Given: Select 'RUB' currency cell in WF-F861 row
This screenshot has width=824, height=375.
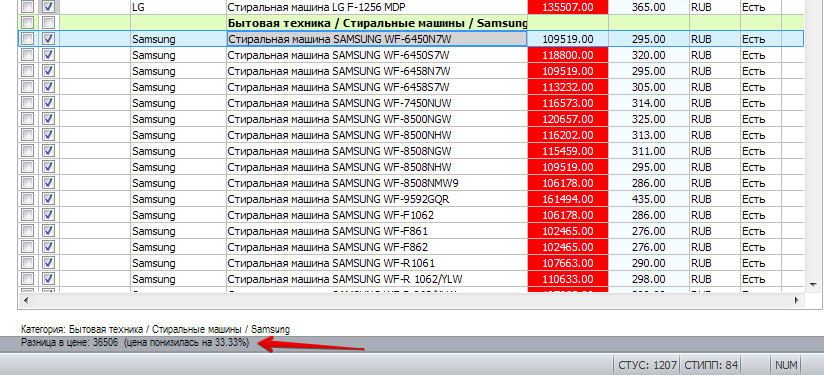Looking at the screenshot, I should click(715, 231).
